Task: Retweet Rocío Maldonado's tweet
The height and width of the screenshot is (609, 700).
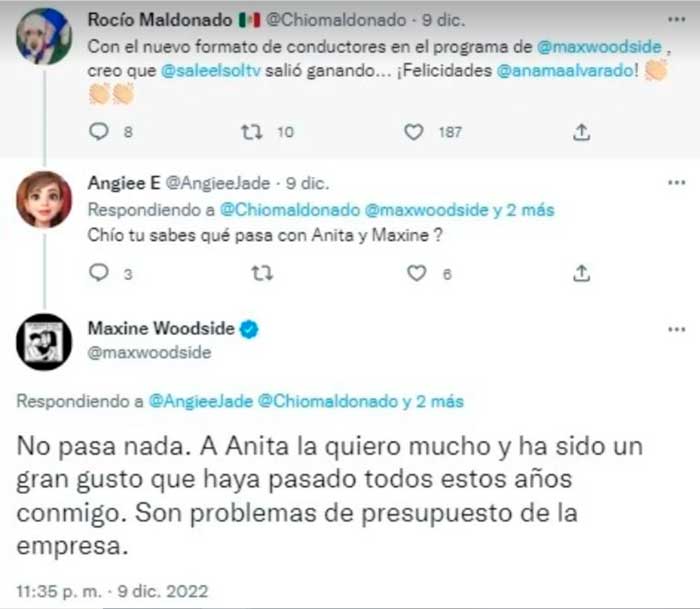Action: point(252,132)
